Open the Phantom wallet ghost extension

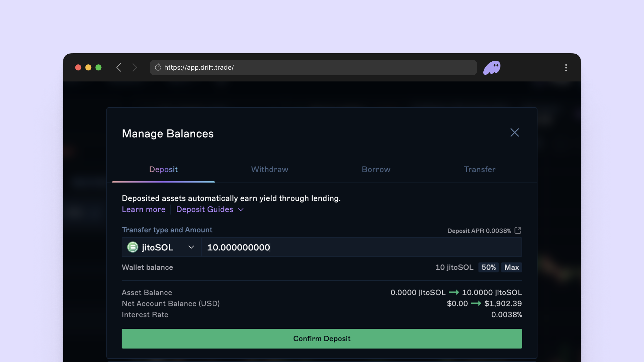(492, 67)
